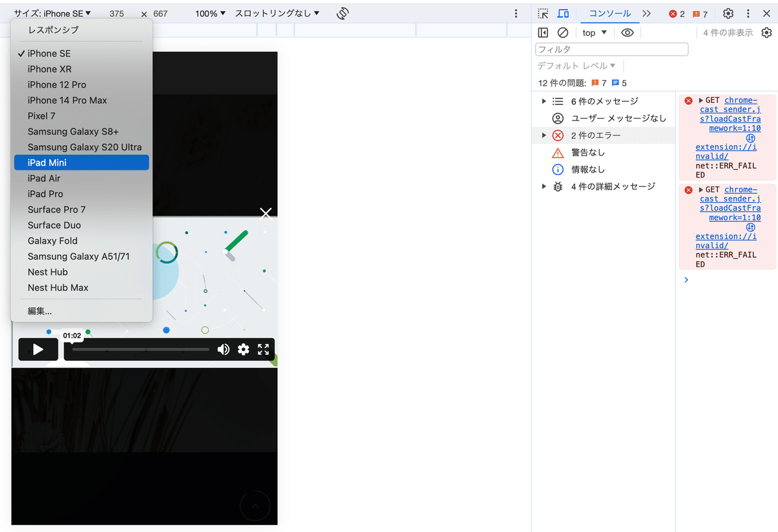Choose Pixel 7 in device menu
This screenshot has height=532, width=778.
tap(82, 116)
